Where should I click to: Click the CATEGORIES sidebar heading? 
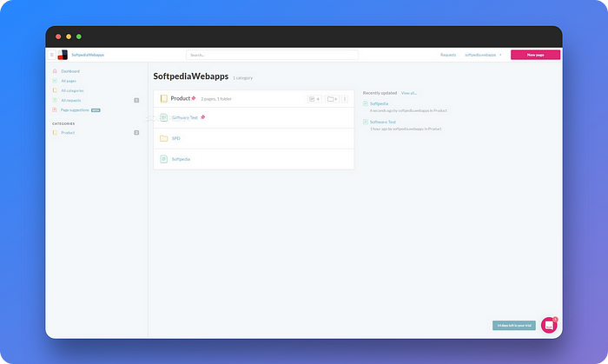63,123
